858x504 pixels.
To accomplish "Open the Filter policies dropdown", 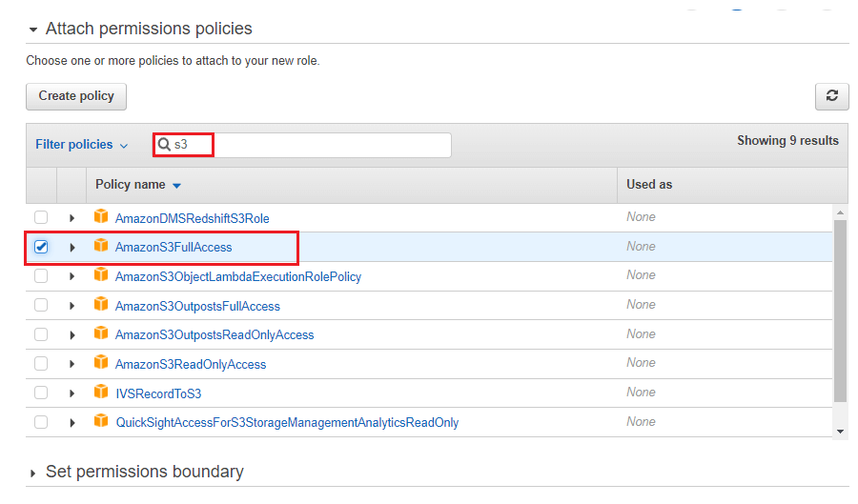I will [x=82, y=145].
